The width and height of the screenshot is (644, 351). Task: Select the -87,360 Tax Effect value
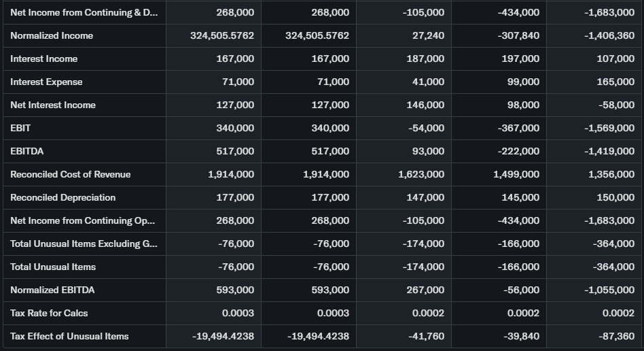617,336
